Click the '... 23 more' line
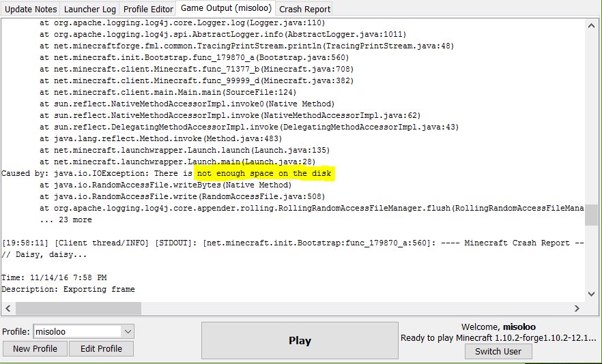 pos(66,219)
